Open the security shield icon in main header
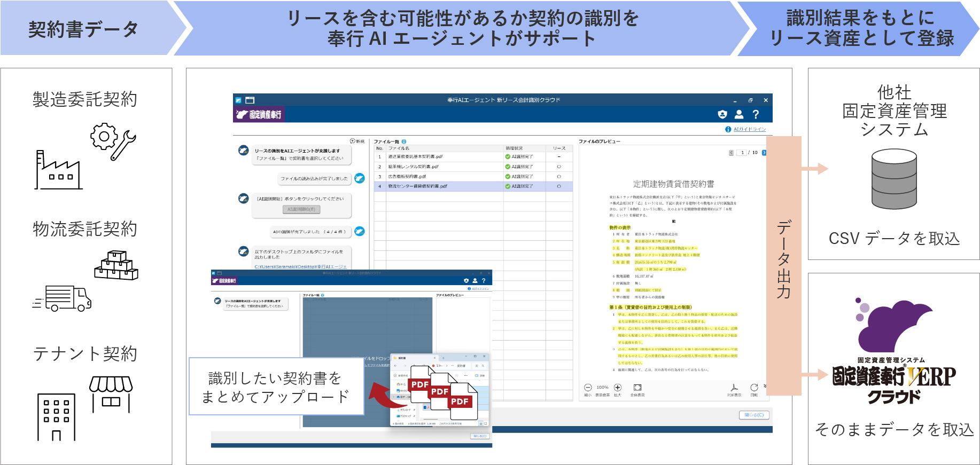Screen dimensions: 980x465 (x=722, y=114)
